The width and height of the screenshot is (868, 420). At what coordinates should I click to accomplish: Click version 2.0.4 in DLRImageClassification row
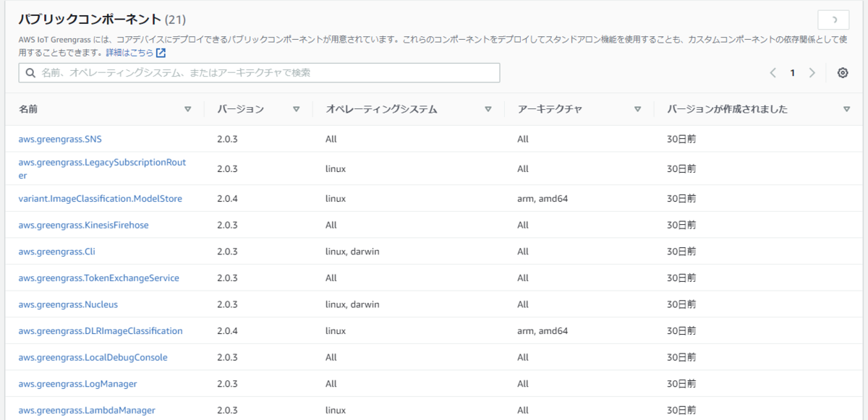[227, 330]
